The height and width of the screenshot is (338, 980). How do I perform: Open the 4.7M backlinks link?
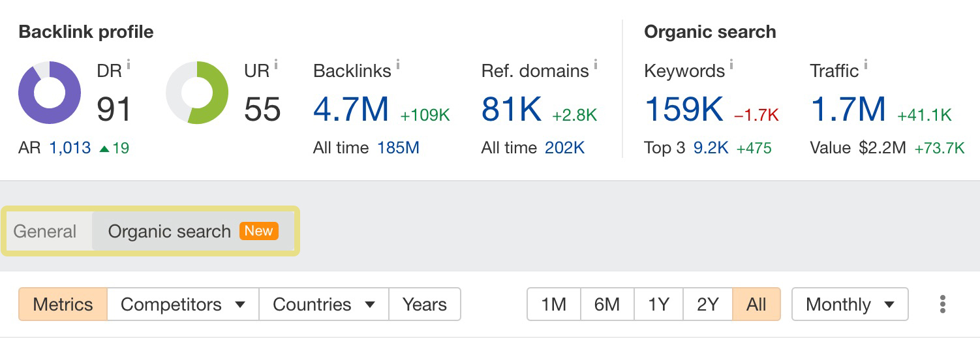(351, 109)
